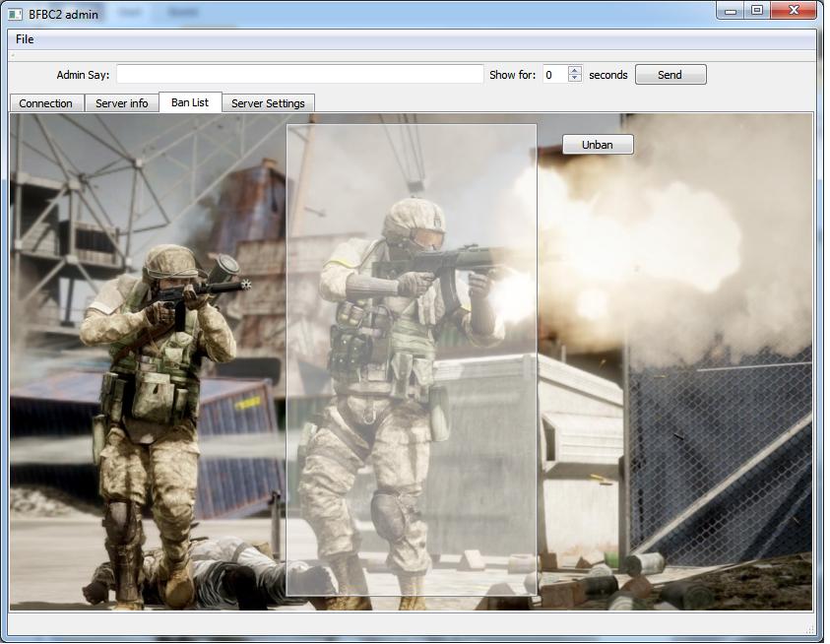This screenshot has width=830, height=644.
Task: Maximize the BFBC2 admin window
Action: click(x=757, y=11)
